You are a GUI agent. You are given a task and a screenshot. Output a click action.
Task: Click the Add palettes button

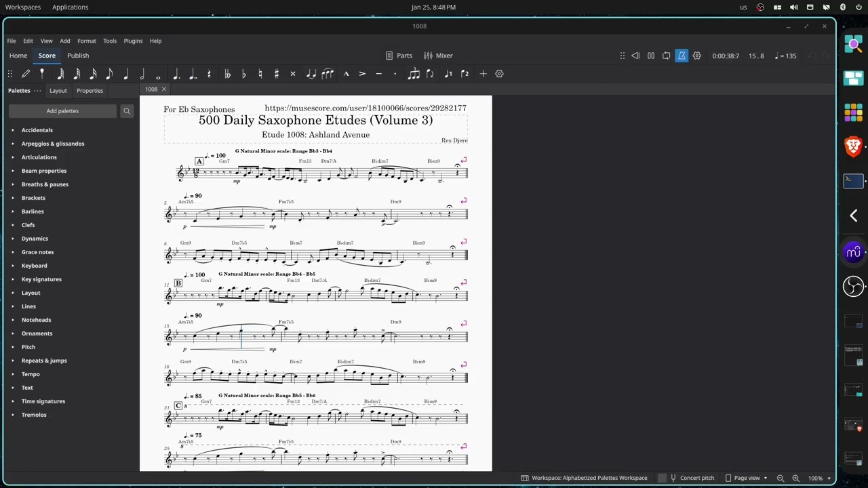coord(62,111)
